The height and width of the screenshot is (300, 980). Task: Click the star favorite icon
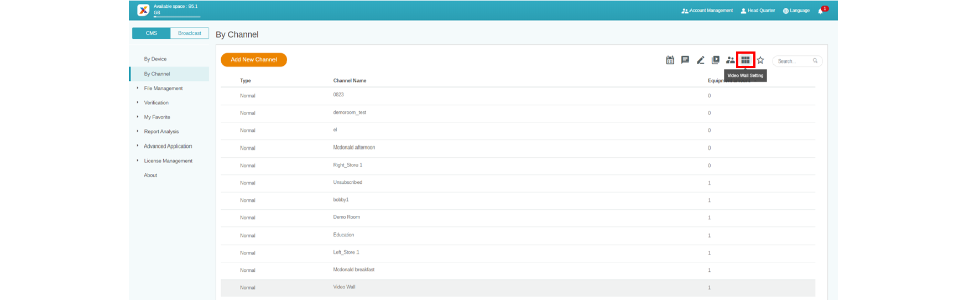tap(760, 60)
